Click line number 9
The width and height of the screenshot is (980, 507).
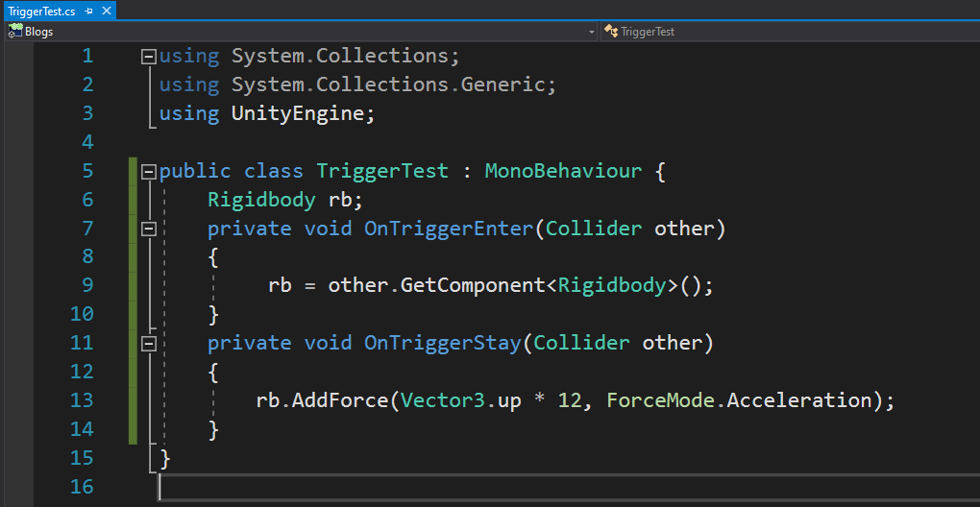[x=87, y=285]
